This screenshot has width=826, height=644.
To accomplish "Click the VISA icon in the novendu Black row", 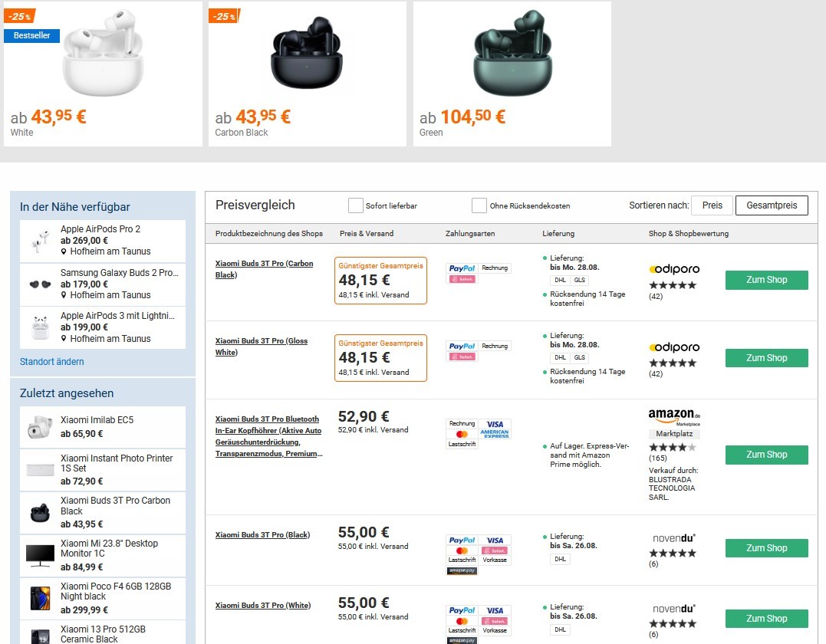I will (x=495, y=540).
